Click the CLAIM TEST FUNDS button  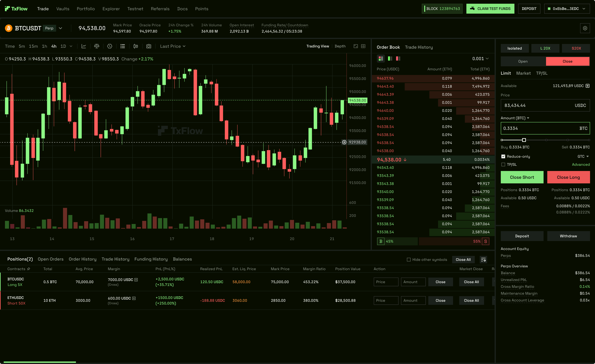(x=490, y=9)
